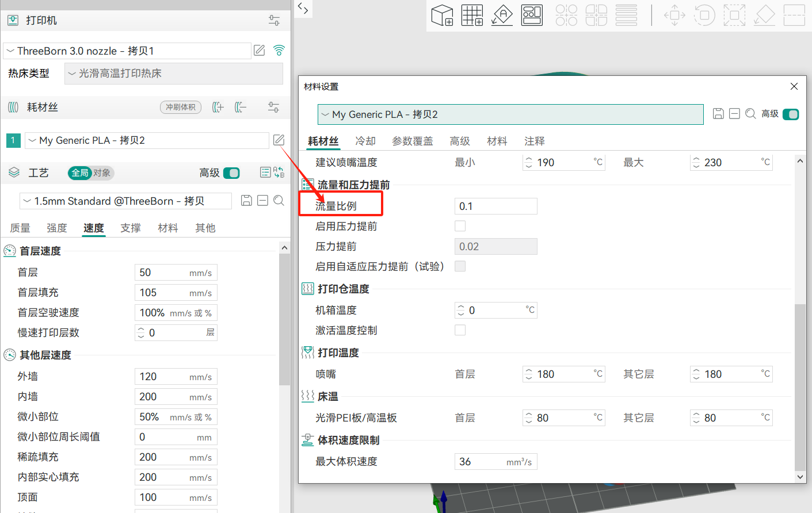Save the material preset in dialog
This screenshot has height=513, width=812.
pos(718,114)
